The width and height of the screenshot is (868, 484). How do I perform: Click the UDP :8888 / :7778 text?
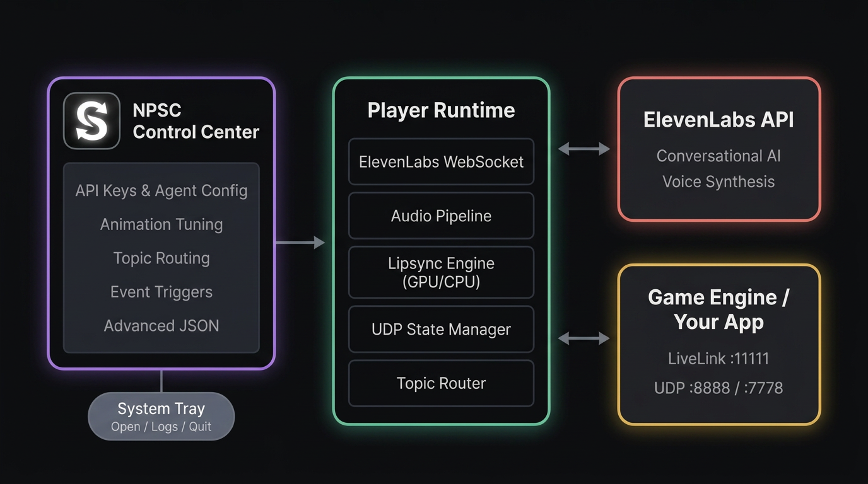[718, 388]
